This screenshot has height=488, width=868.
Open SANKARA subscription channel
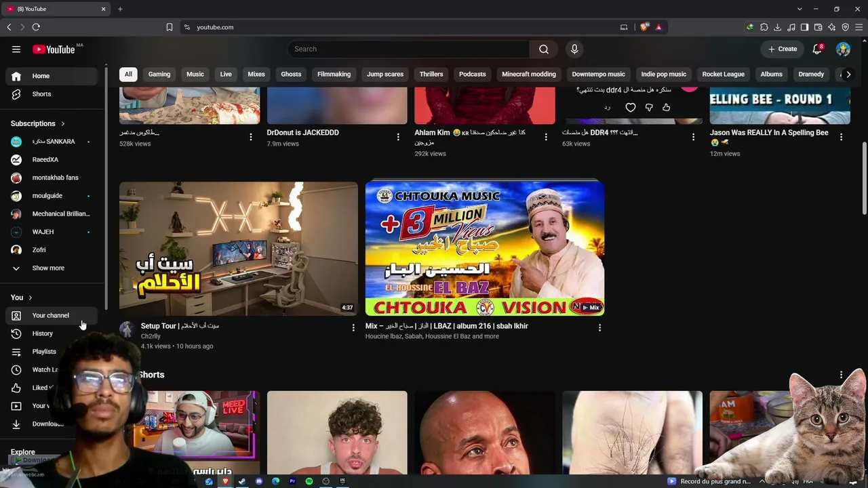click(x=52, y=142)
